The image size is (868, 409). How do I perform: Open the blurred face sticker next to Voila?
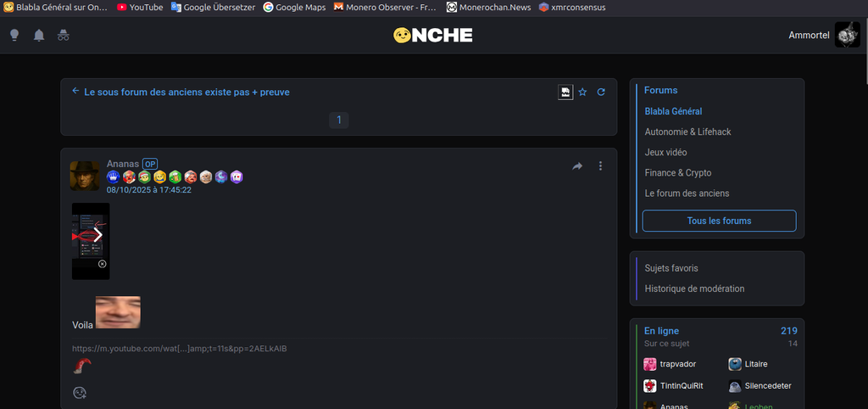pyautogui.click(x=118, y=312)
